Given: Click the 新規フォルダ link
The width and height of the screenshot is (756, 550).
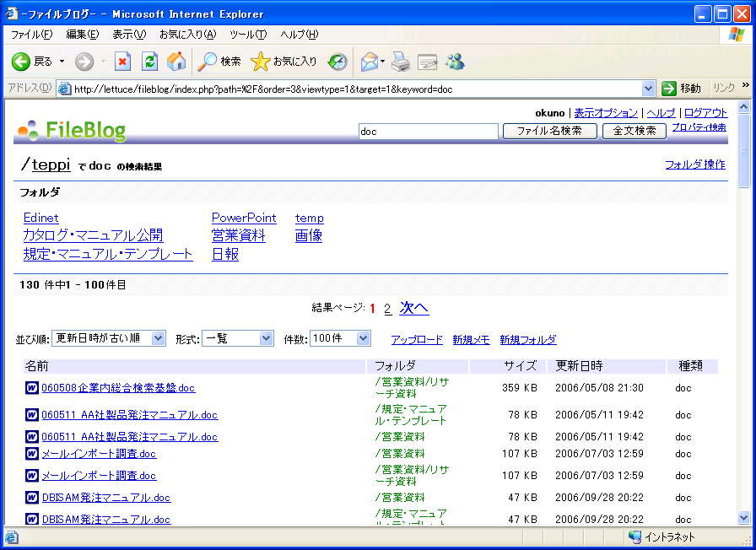Looking at the screenshot, I should [x=528, y=340].
